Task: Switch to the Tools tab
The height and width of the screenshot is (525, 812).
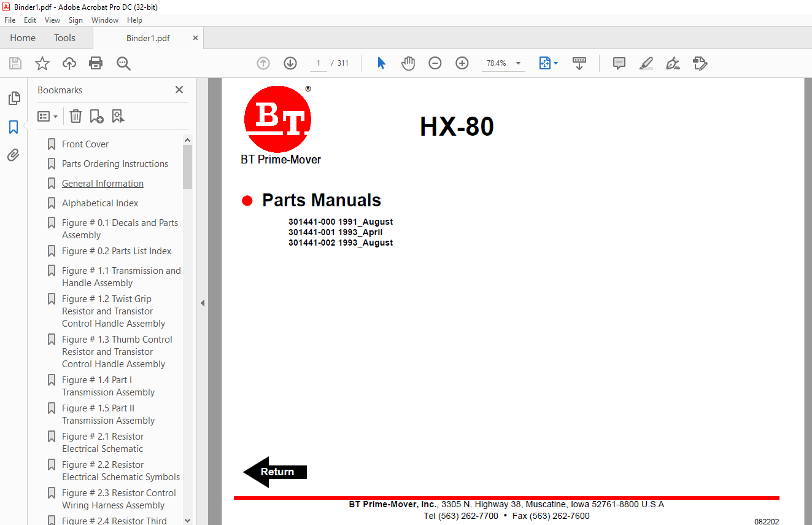Action: [x=64, y=38]
